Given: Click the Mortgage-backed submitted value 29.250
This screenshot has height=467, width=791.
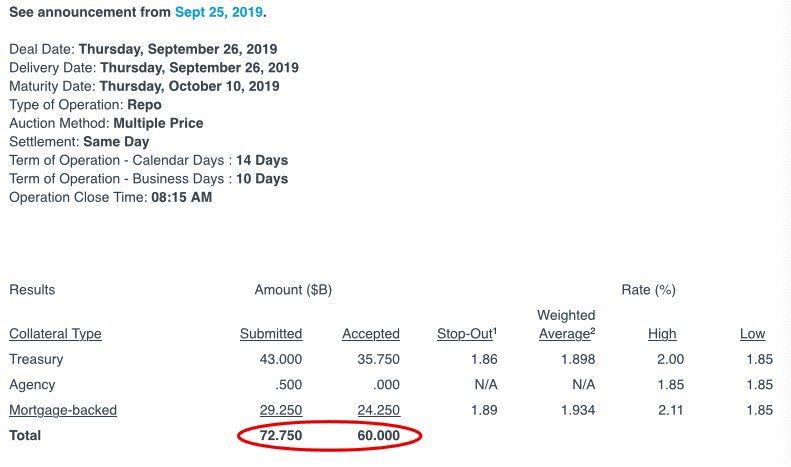Looking at the screenshot, I should (281, 410).
